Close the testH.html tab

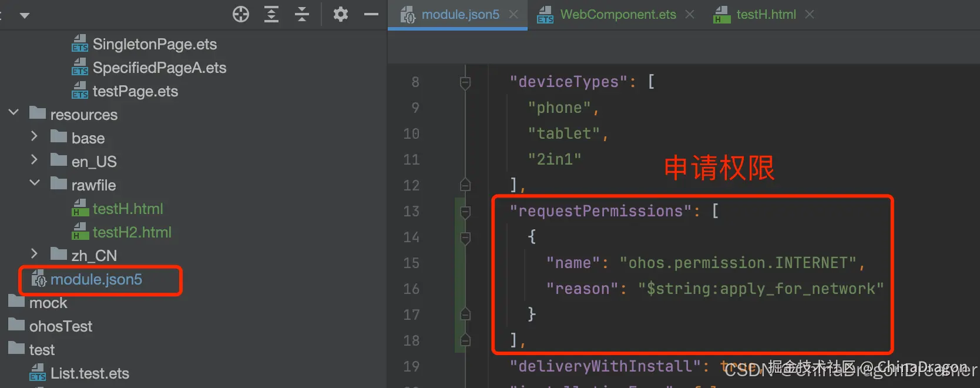click(810, 14)
